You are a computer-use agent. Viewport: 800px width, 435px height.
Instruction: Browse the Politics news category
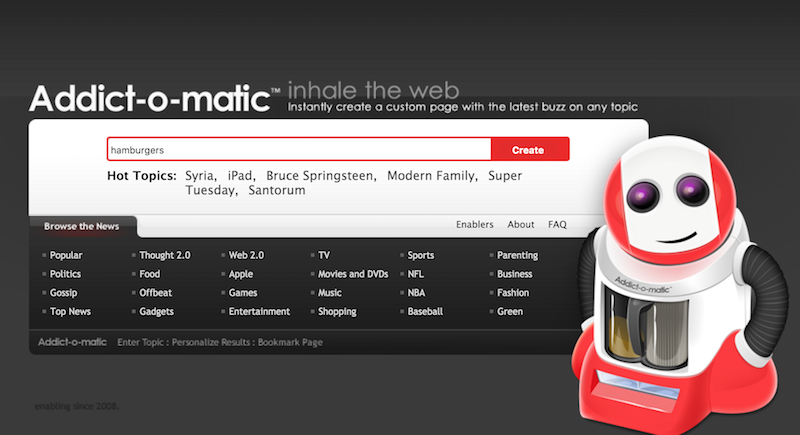click(x=65, y=274)
